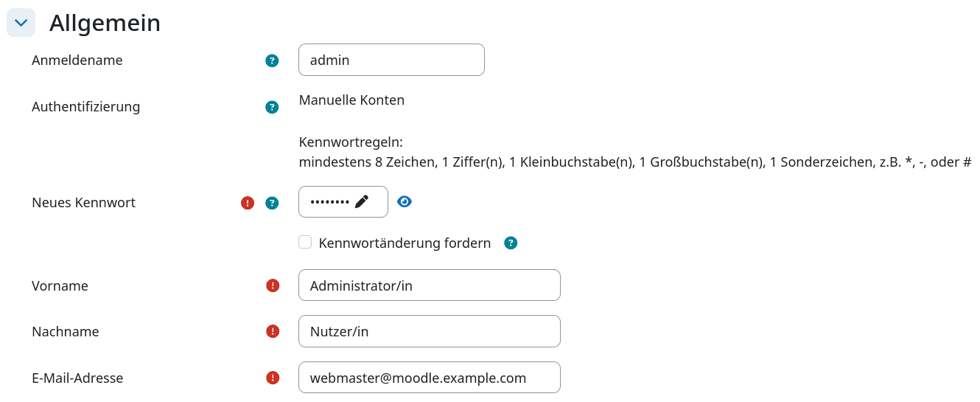Viewport: 980px width, 402px height.
Task: Click help icon beside Neues Kennwort
Action: [x=272, y=203]
